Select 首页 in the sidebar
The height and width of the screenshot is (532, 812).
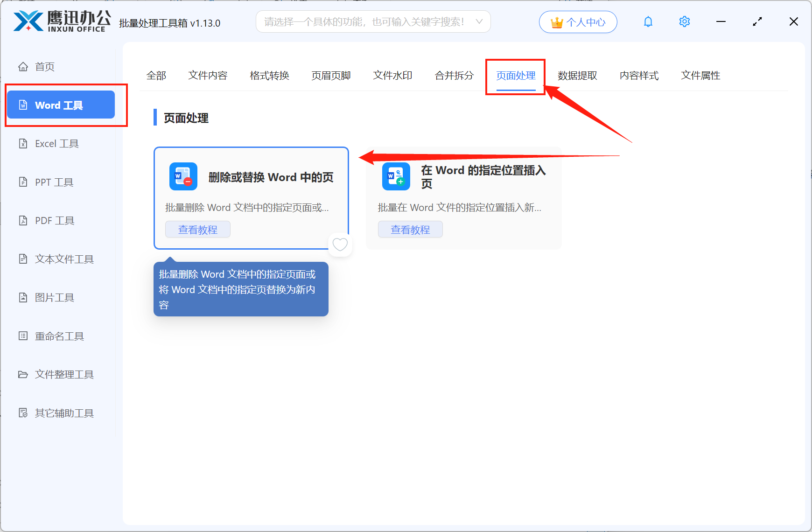point(44,66)
